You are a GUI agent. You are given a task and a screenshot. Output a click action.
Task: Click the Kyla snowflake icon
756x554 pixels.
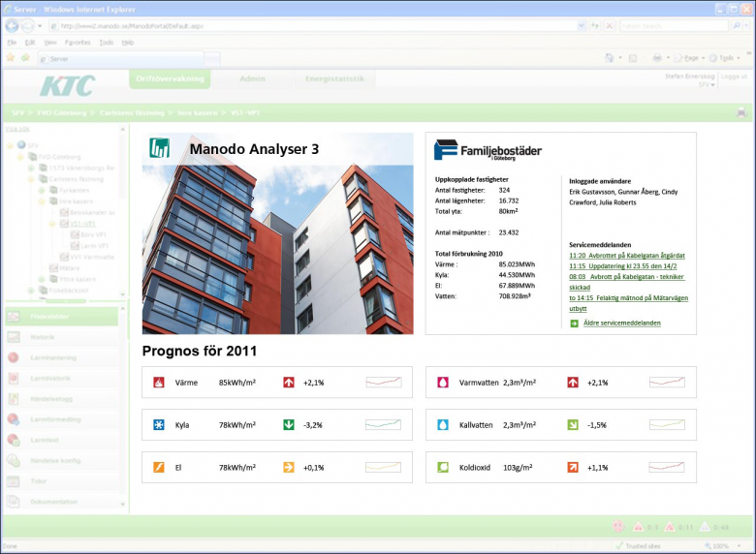pyautogui.click(x=159, y=425)
